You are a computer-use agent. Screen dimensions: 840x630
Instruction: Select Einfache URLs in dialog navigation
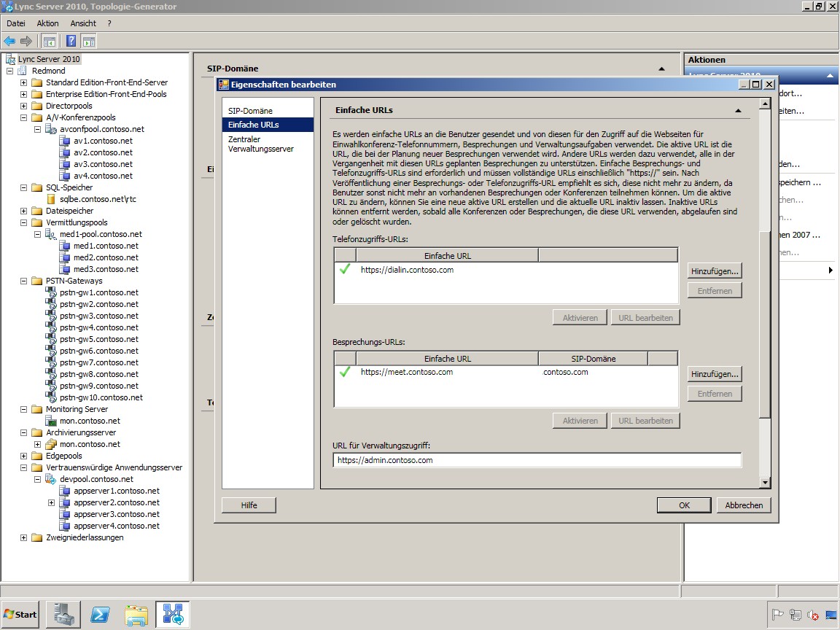[x=268, y=125]
